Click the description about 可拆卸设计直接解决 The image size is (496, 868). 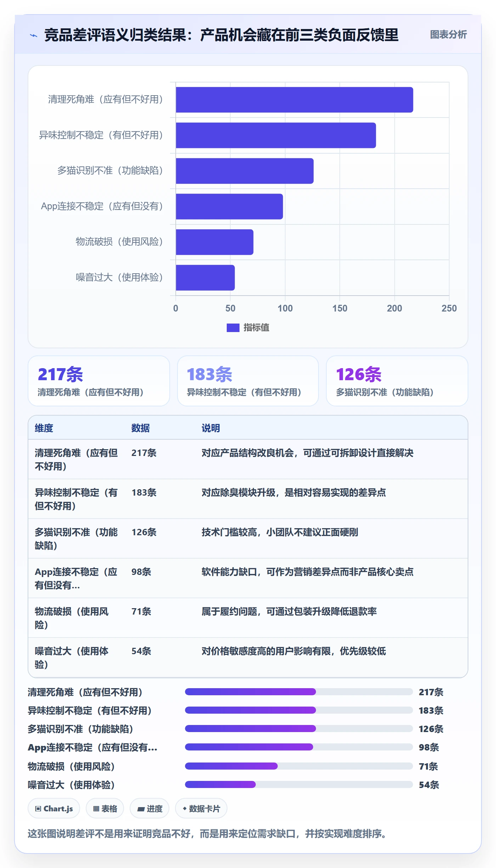coord(308,453)
